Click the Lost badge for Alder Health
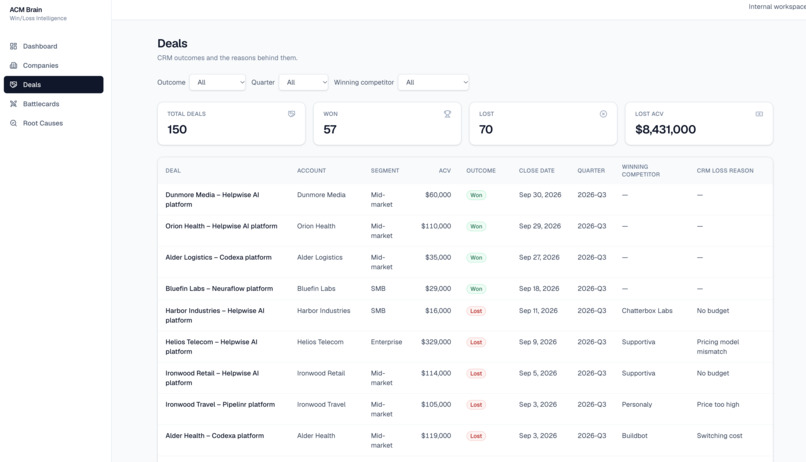Image resolution: width=806 pixels, height=462 pixels. (x=476, y=436)
